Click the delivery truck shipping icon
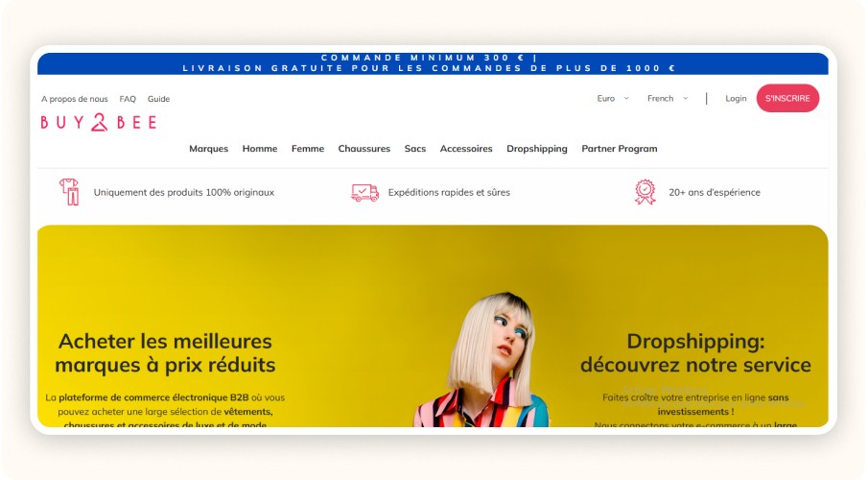 tap(364, 192)
